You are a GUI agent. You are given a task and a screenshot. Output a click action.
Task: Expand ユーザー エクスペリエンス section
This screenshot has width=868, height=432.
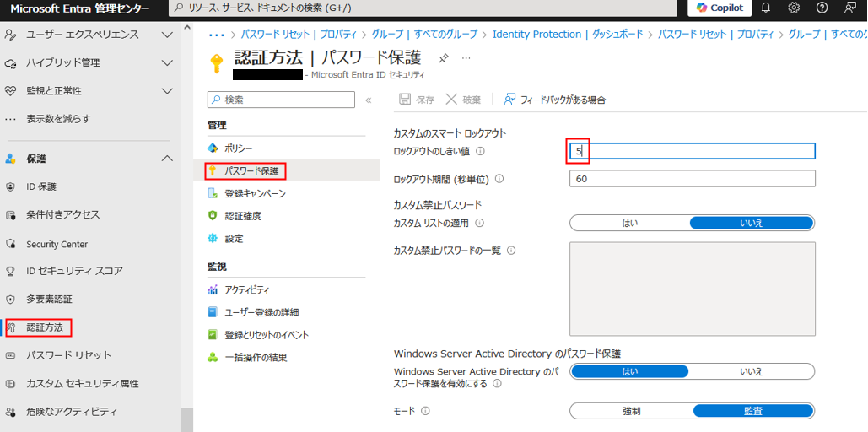point(167,35)
